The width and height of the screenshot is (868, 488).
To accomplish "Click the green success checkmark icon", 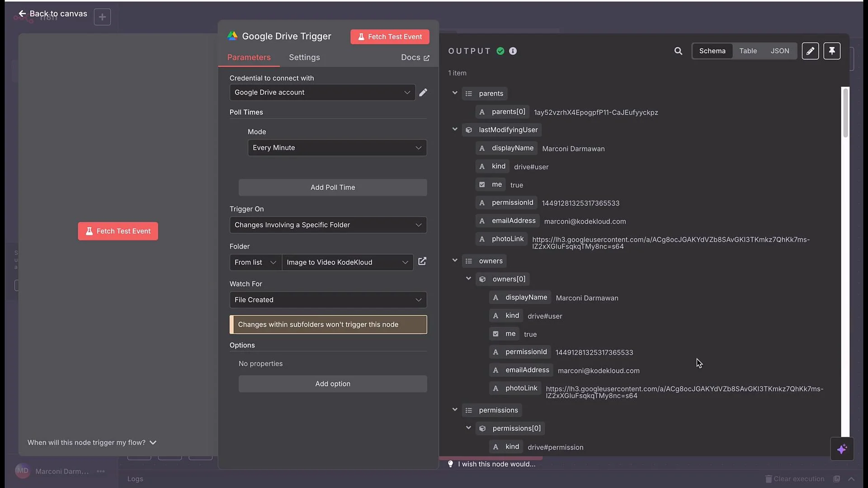I will tap(500, 51).
